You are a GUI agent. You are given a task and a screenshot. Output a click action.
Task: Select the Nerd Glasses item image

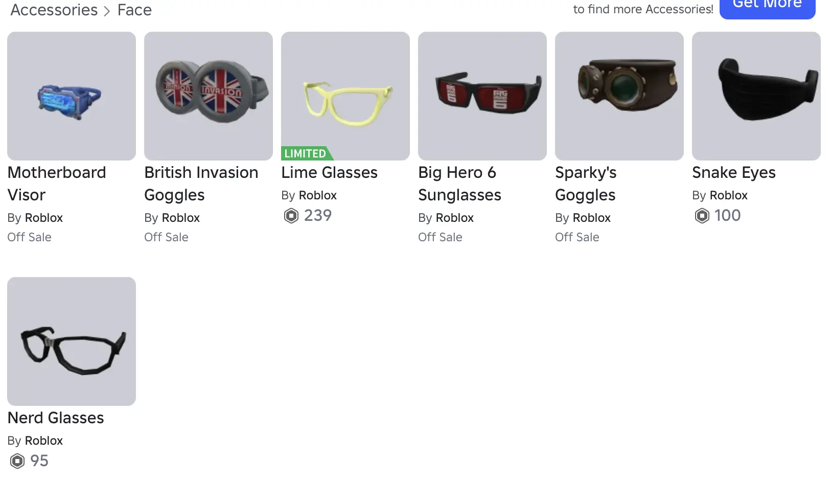pyautogui.click(x=72, y=341)
